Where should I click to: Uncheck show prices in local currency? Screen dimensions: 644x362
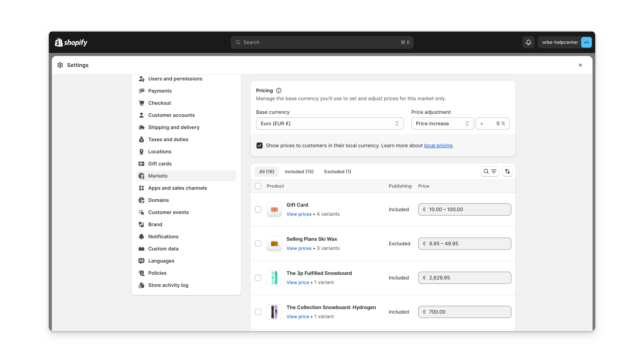click(x=259, y=146)
